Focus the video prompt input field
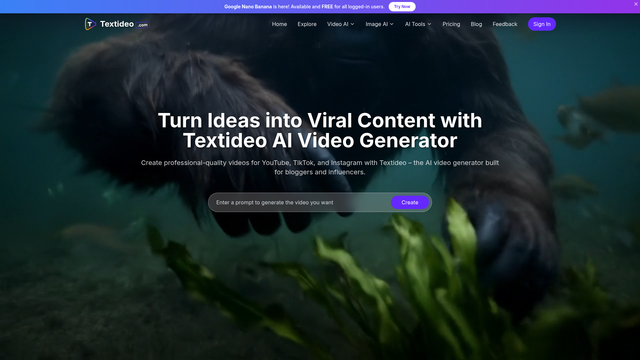This screenshot has height=360, width=640. point(301,202)
